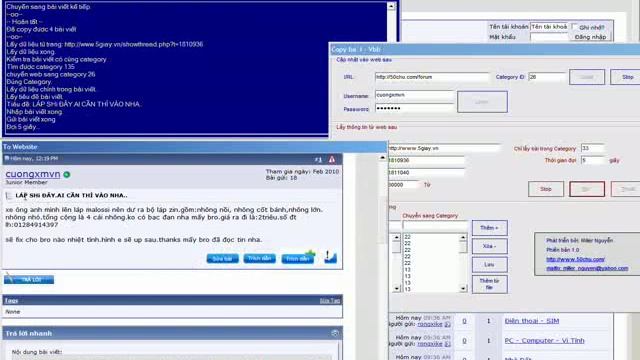
Task: Click the Password field in the Copy bài window
Action: pos(414,109)
